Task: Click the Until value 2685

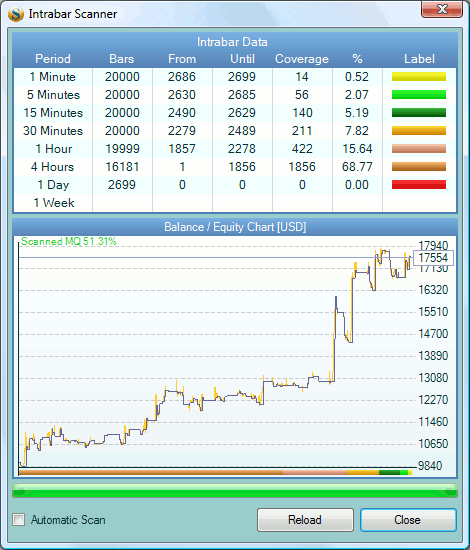Action: point(242,95)
